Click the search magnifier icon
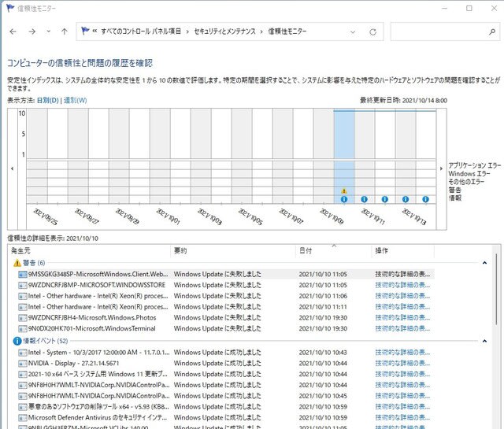Screen dimensions: 504x429 [492, 31]
